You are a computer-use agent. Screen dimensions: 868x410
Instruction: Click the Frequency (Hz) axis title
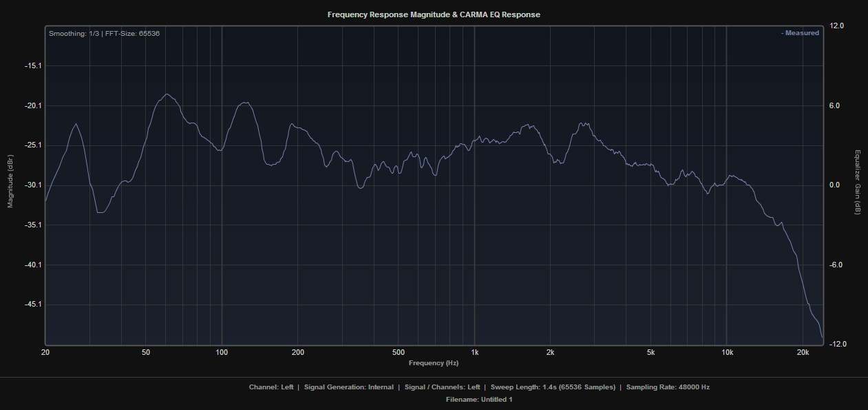[434, 362]
